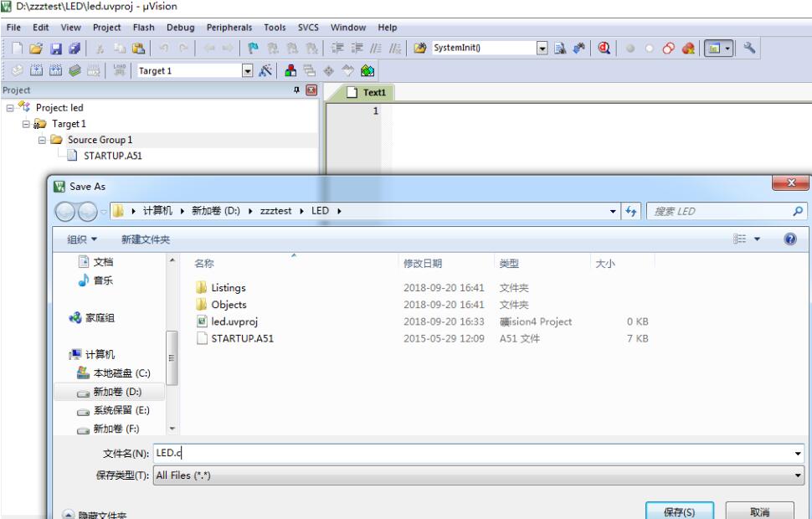
Task: Expand the SystemInit() find dropdown
Action: click(x=542, y=49)
